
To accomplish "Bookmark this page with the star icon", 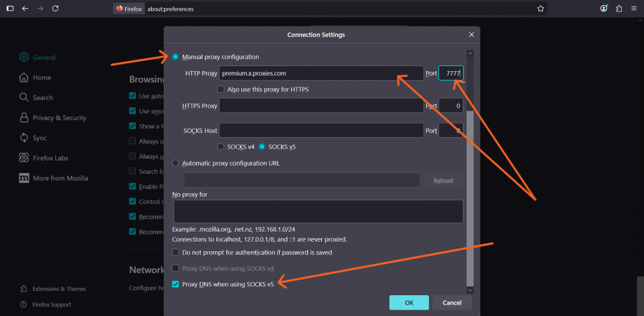I will pos(540,9).
